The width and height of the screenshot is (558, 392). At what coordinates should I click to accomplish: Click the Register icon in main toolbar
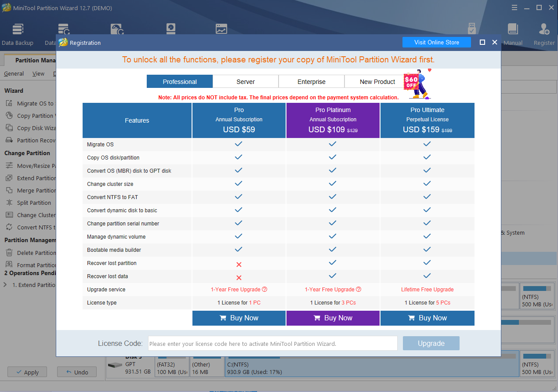click(544, 35)
